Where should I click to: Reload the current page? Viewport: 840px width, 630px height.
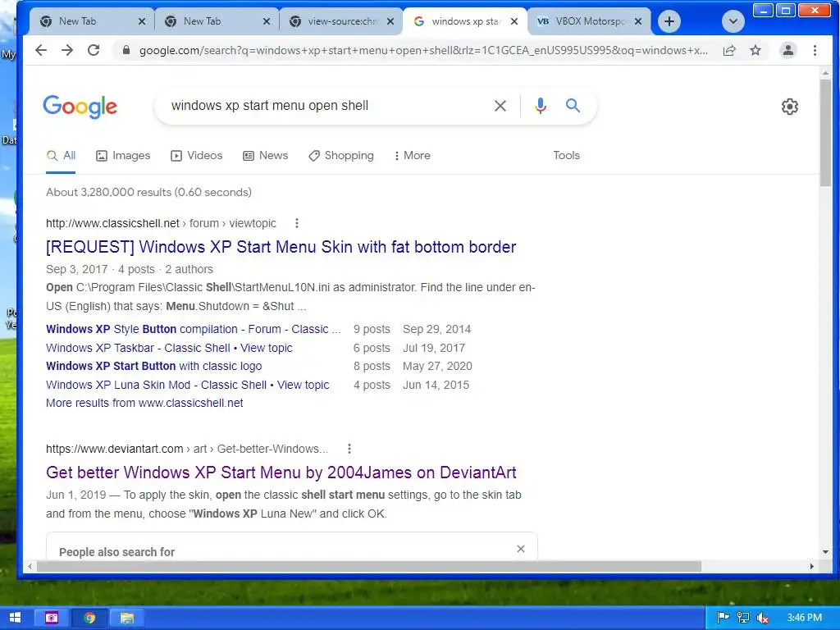tap(94, 50)
